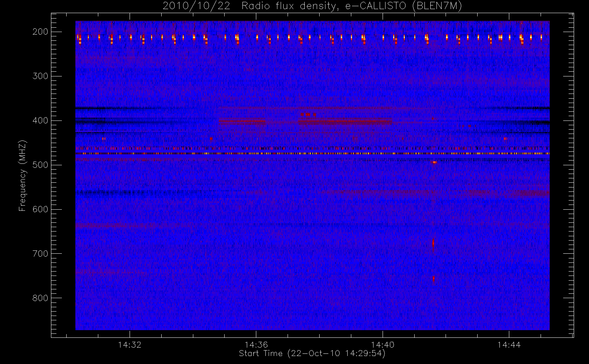Image resolution: width=589 pixels, height=364 pixels.
Task: Click the 800 frequency tick label
Action: pyautogui.click(x=40, y=298)
